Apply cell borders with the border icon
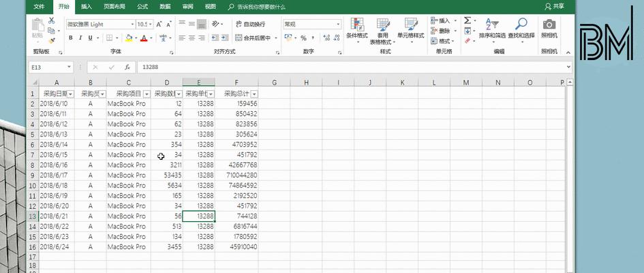Viewport: 644px width, 273px height. click(109, 38)
